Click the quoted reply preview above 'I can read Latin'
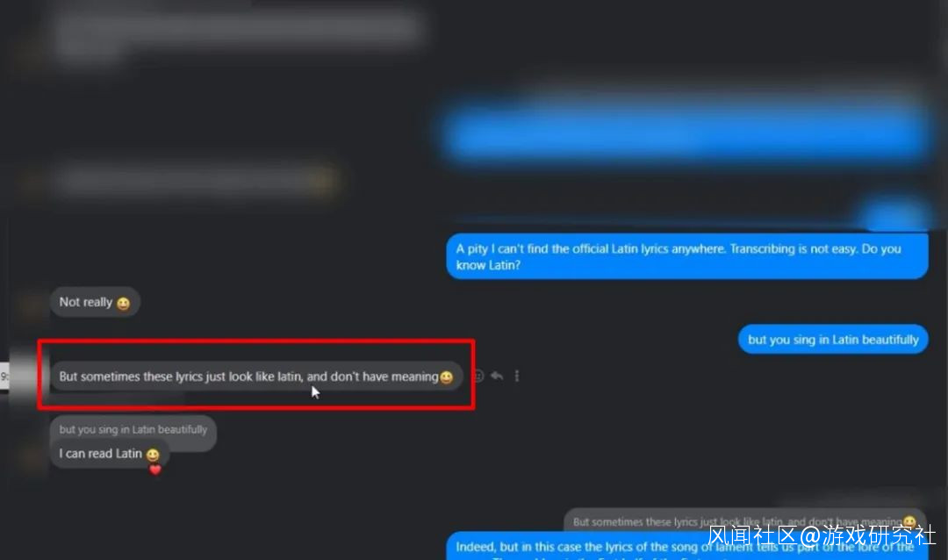948x560 pixels. [133, 429]
